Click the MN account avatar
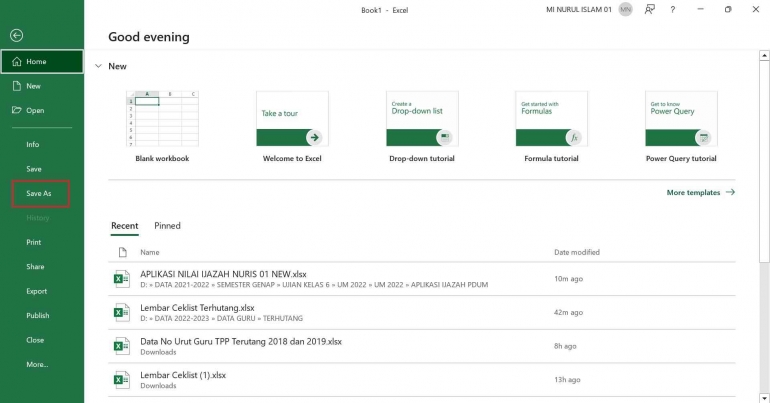 pos(626,9)
